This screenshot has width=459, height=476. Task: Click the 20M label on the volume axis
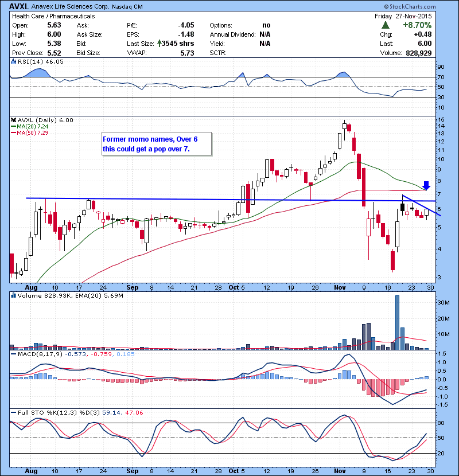coord(444,318)
